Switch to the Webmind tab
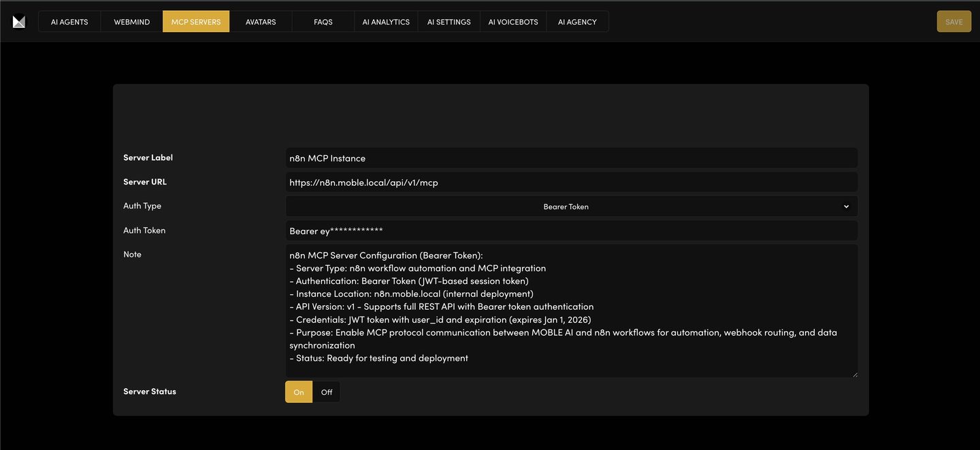Screen dimensions: 980x450 tap(131, 22)
